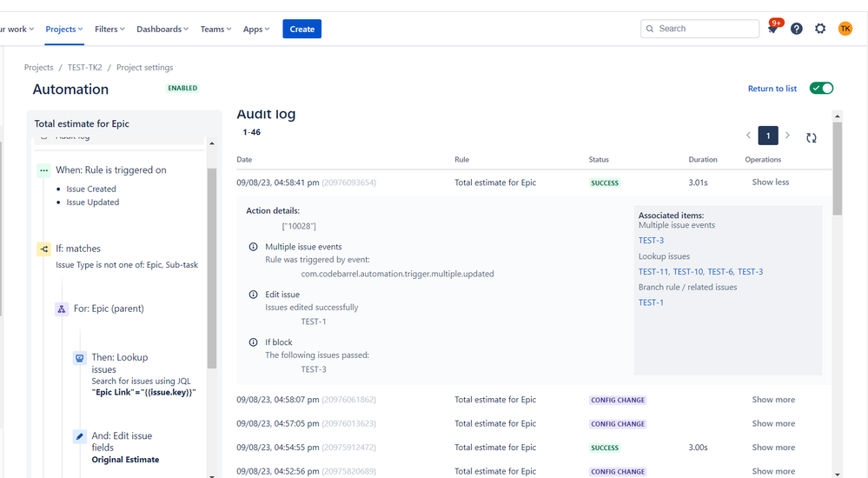Open the Help question mark icon

[797, 29]
